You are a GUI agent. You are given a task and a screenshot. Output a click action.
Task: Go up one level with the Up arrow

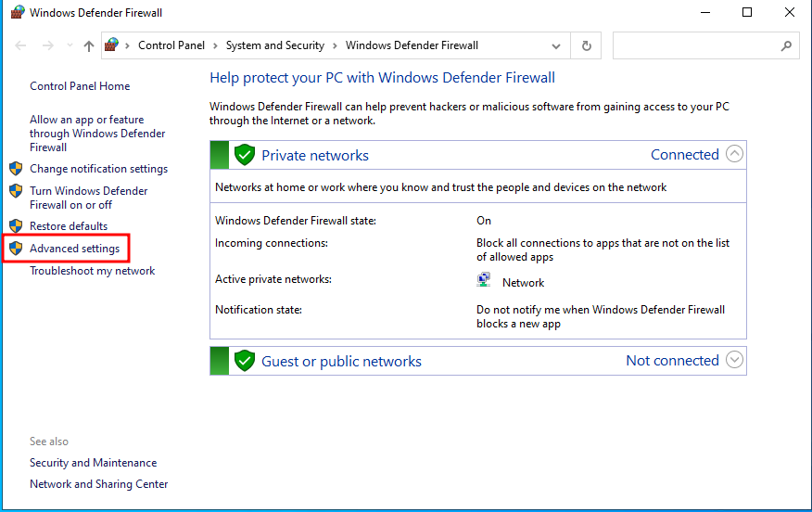(x=89, y=45)
